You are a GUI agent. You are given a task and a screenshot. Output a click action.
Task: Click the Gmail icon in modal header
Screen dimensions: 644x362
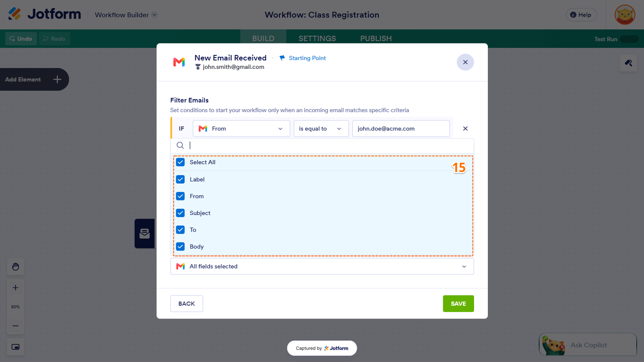pyautogui.click(x=179, y=62)
